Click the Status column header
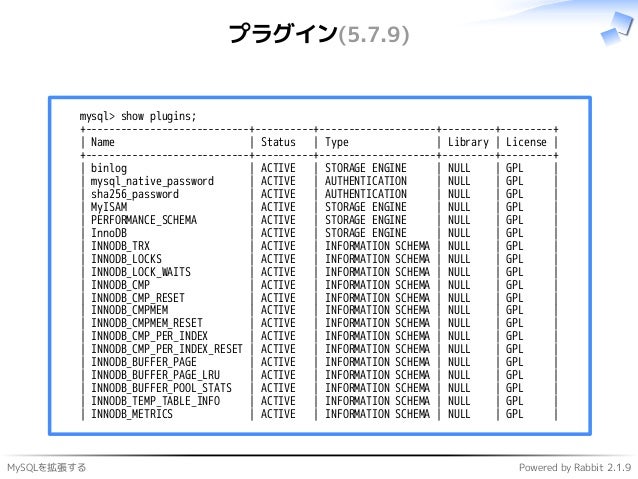The image size is (638, 479). [278, 142]
